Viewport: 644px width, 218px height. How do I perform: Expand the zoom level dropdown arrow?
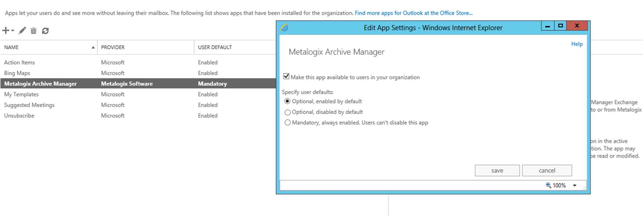[x=575, y=185]
